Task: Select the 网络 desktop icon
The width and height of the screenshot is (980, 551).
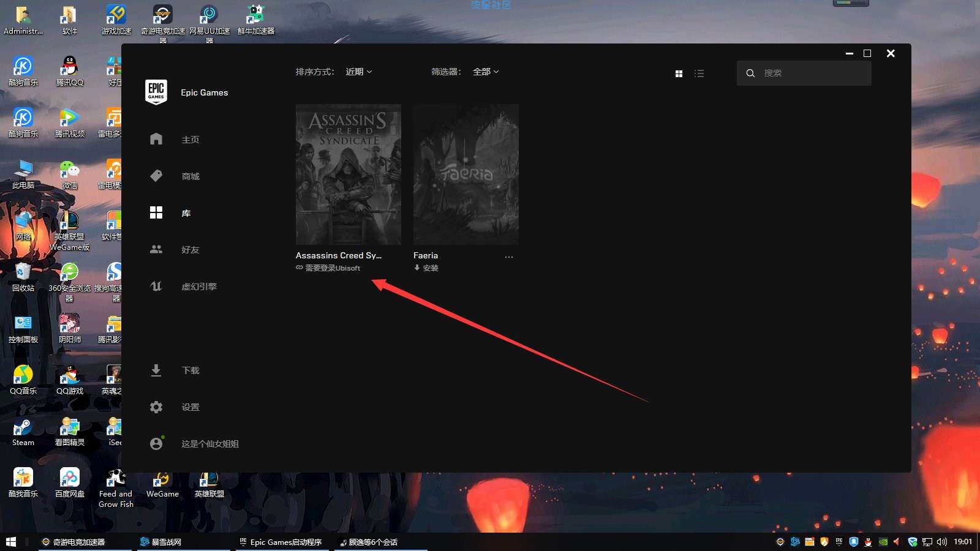Action: [x=23, y=225]
